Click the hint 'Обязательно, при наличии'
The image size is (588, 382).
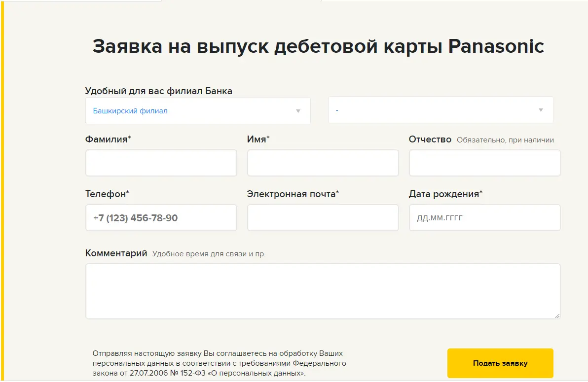tap(505, 140)
